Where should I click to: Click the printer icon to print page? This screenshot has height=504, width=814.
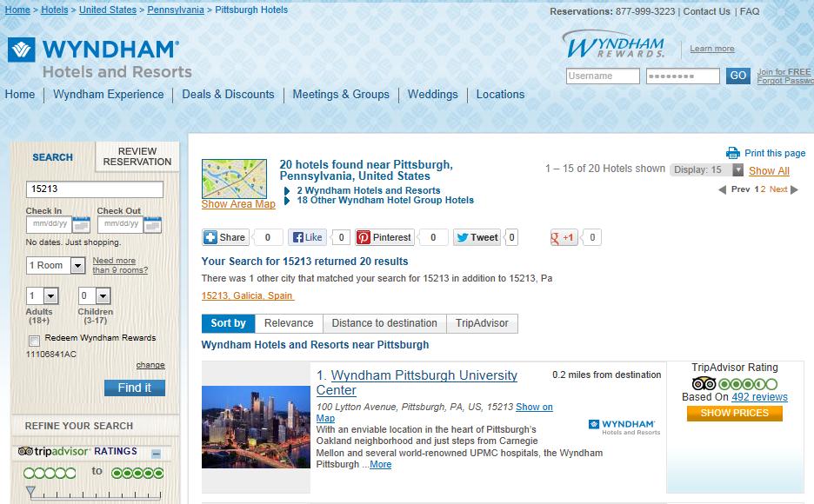click(733, 153)
